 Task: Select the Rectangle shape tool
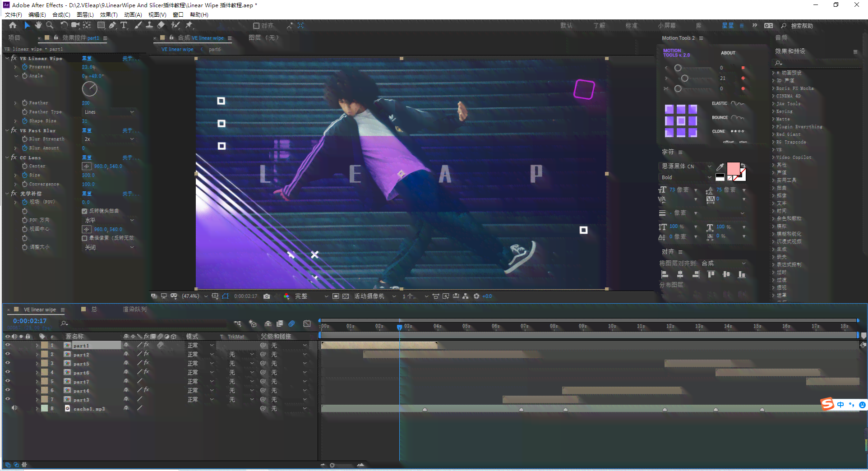coord(101,26)
